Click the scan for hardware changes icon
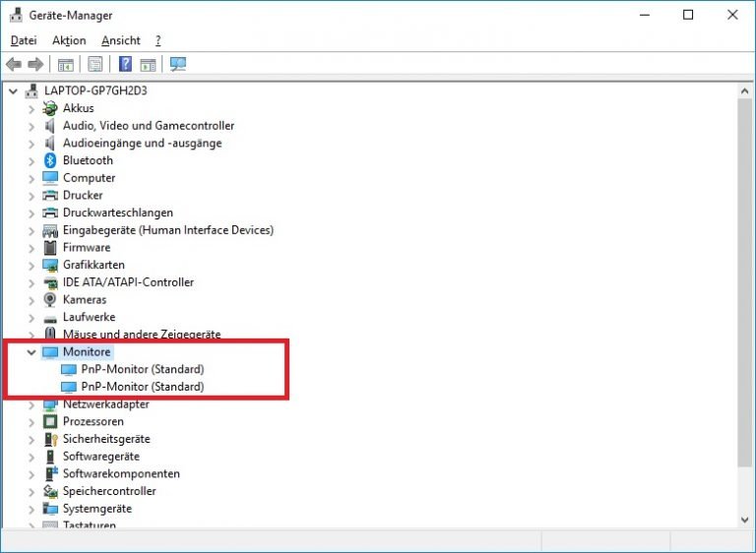 pos(178,64)
